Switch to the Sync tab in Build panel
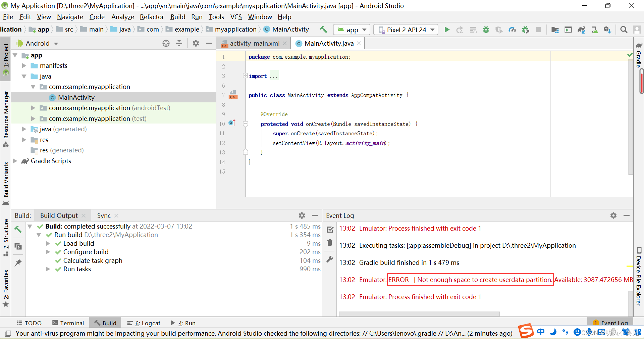This screenshot has width=644, height=339. click(x=104, y=215)
